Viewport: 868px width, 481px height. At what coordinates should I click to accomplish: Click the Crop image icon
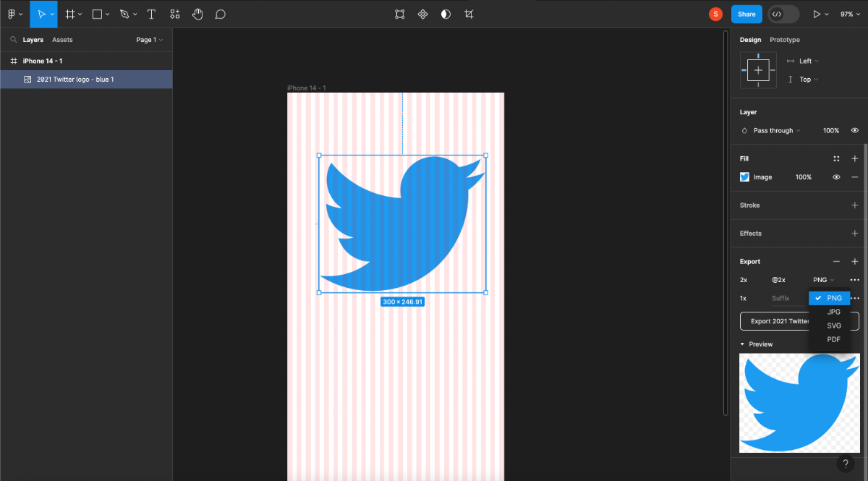469,14
